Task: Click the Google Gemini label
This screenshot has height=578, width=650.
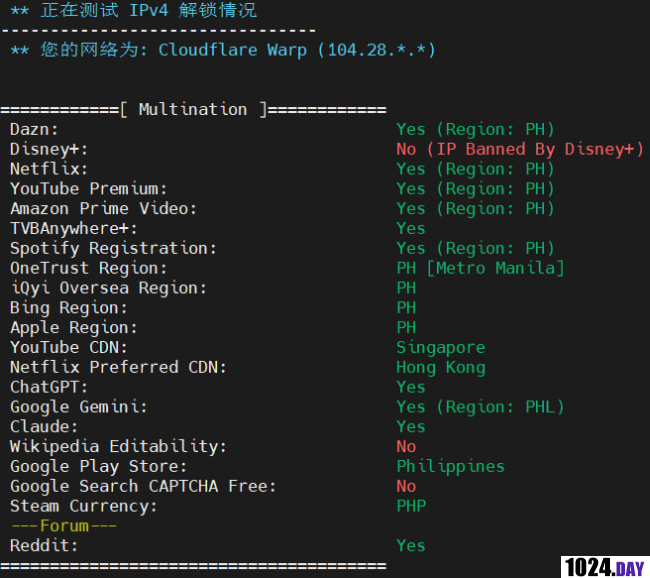Action: pyautogui.click(x=79, y=407)
